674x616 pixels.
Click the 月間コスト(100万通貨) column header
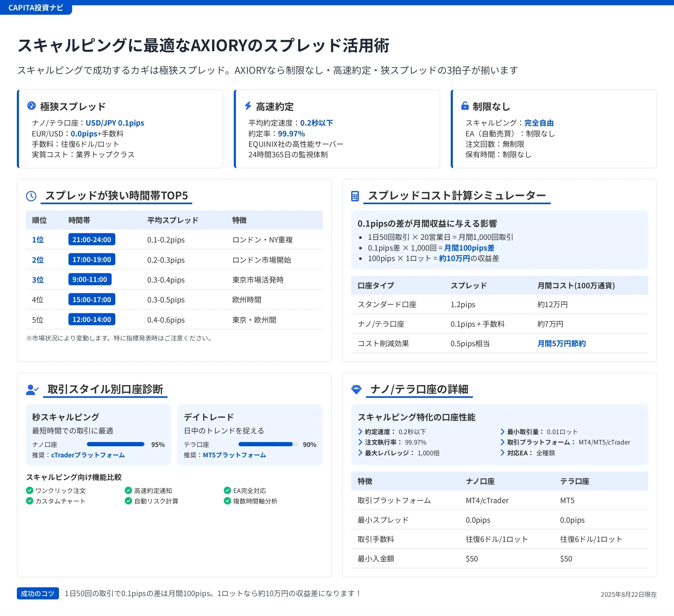click(x=576, y=286)
